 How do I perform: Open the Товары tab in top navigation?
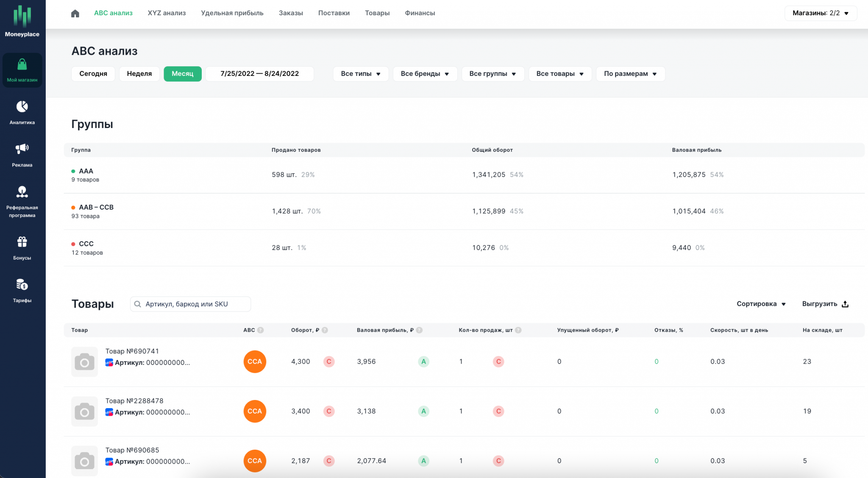(x=377, y=13)
